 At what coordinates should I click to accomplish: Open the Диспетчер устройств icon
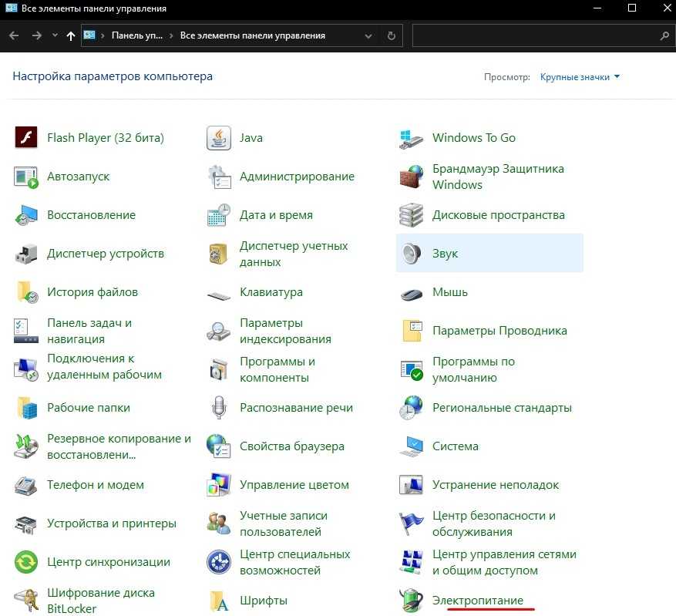click(26, 254)
